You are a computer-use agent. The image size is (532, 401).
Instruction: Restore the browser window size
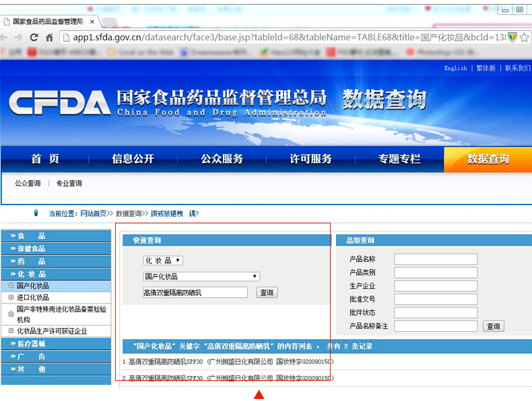point(519,9)
